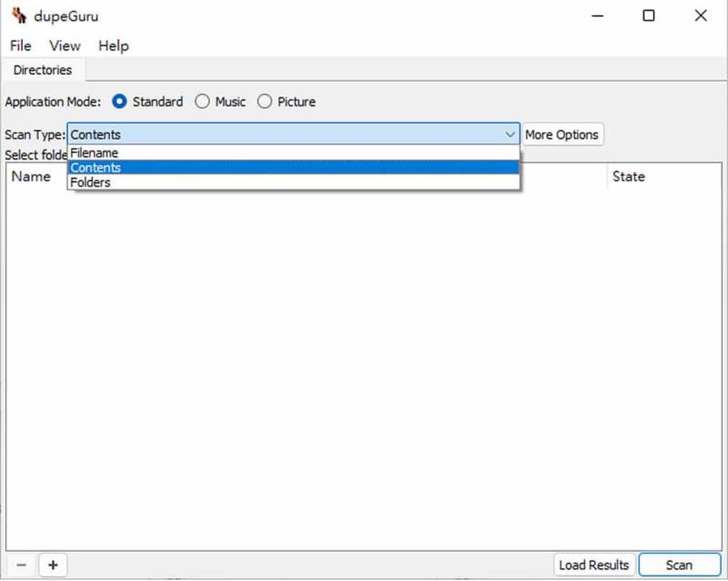This screenshot has height=581, width=728.
Task: Minimize the dupeGuru window
Action: pyautogui.click(x=598, y=15)
